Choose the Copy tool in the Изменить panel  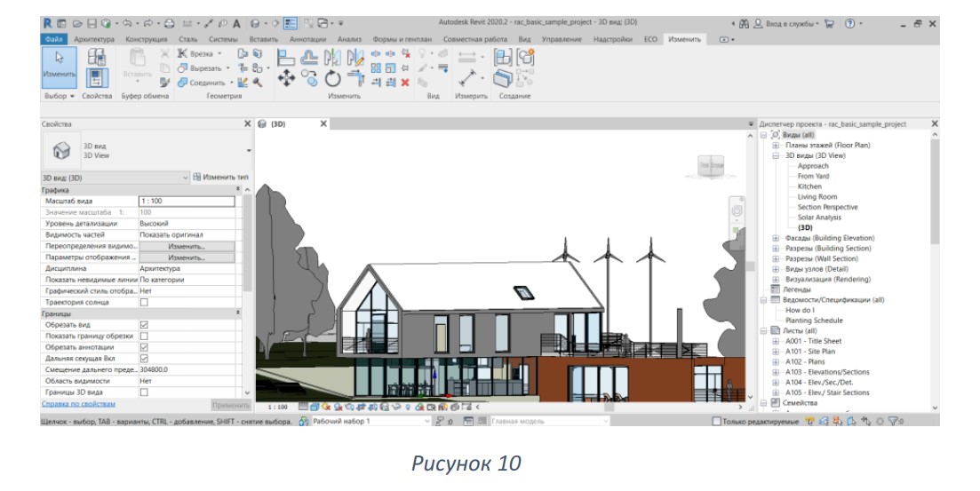[x=309, y=79]
